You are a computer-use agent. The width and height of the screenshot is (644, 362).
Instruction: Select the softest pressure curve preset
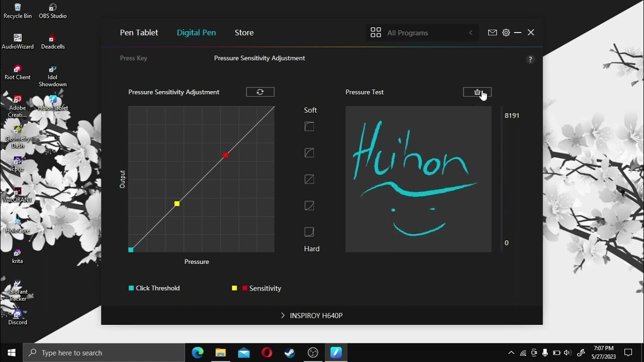pos(309,127)
